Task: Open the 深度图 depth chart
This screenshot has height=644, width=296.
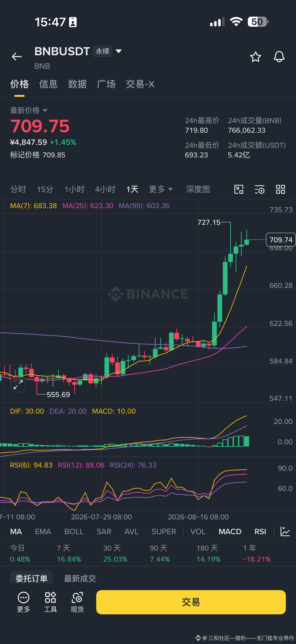Action: tap(198, 189)
